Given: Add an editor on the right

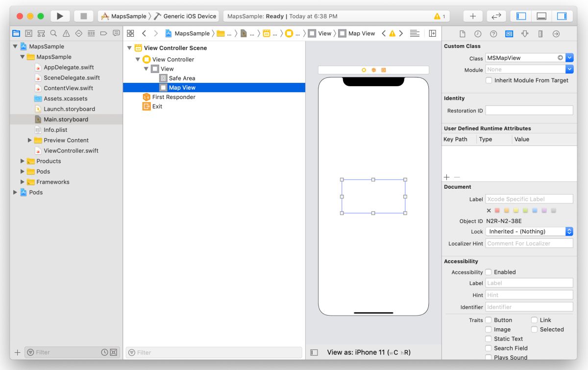Looking at the screenshot, I should (x=433, y=33).
